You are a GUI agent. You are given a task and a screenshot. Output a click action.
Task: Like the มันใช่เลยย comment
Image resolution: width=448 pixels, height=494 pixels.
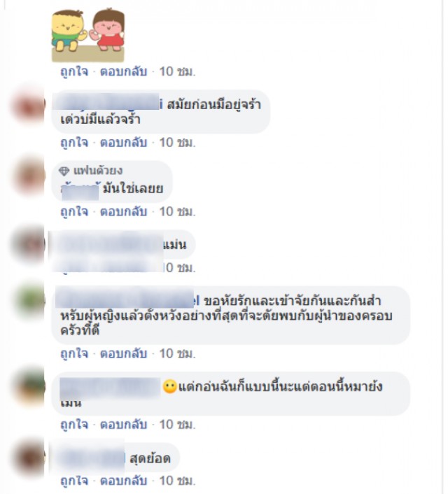[74, 211]
